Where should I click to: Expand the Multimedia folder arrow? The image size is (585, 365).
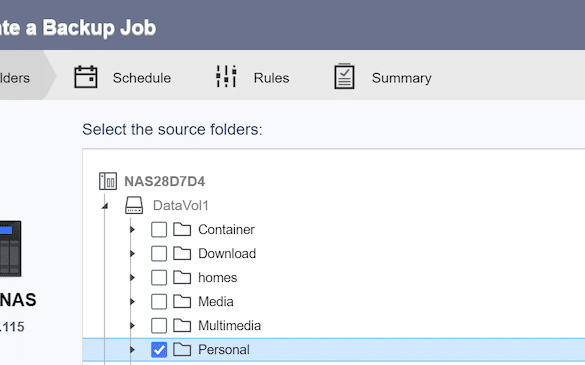pos(132,325)
